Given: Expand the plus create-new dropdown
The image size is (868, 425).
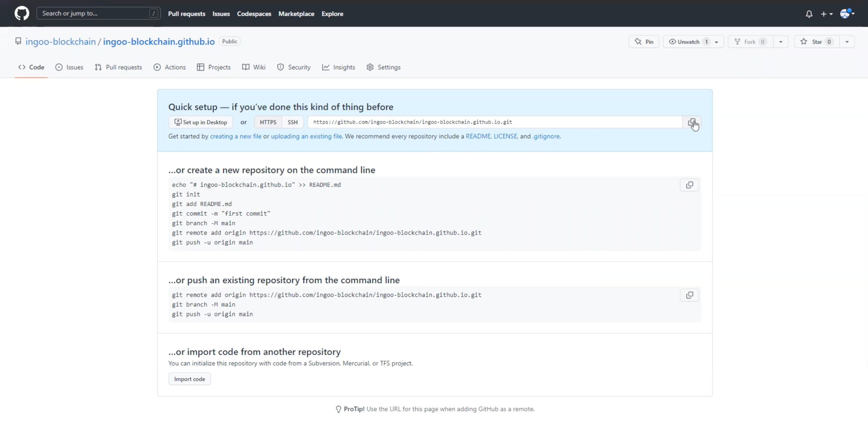Looking at the screenshot, I should tap(826, 14).
